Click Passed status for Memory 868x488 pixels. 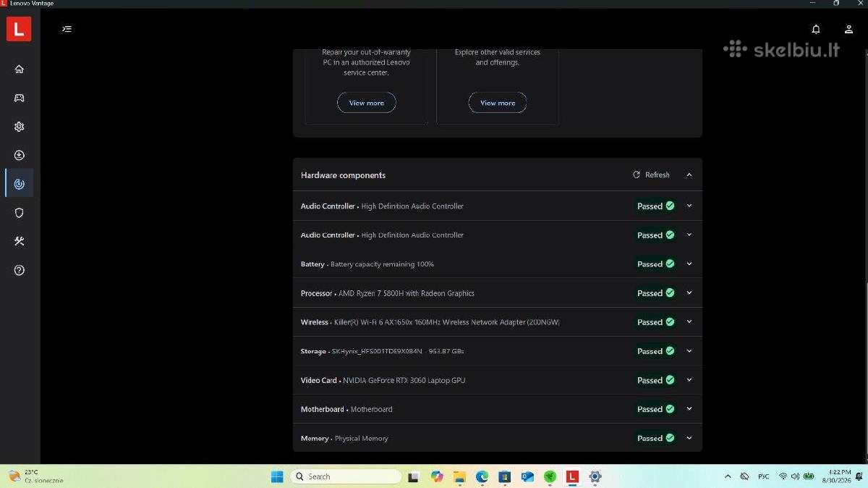655,438
